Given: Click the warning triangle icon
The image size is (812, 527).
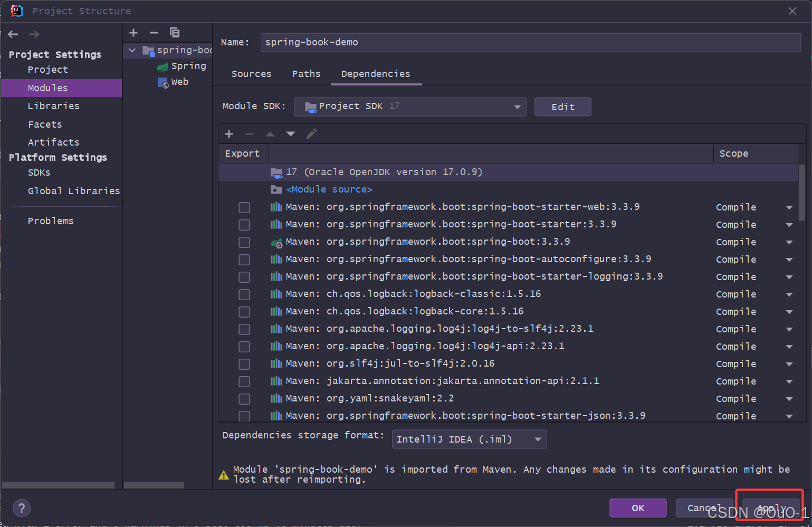Looking at the screenshot, I should pos(224,475).
